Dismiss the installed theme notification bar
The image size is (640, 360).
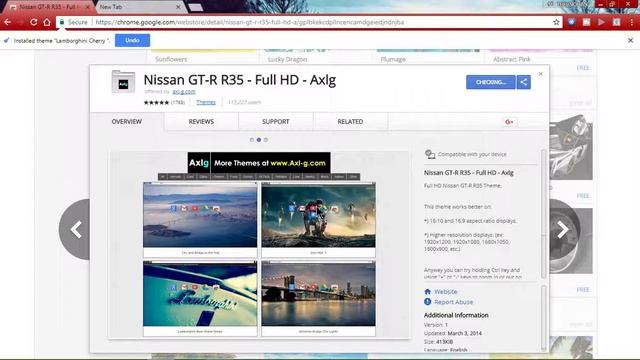pos(631,40)
